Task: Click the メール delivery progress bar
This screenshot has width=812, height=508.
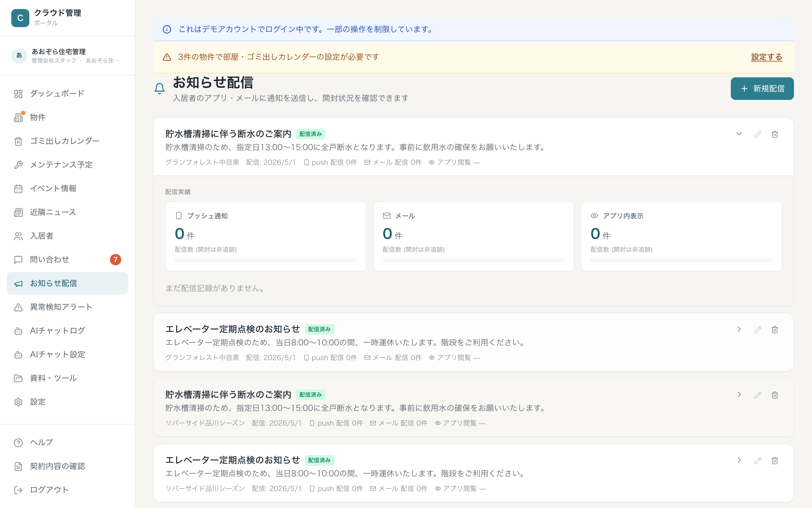Action: tap(473, 260)
